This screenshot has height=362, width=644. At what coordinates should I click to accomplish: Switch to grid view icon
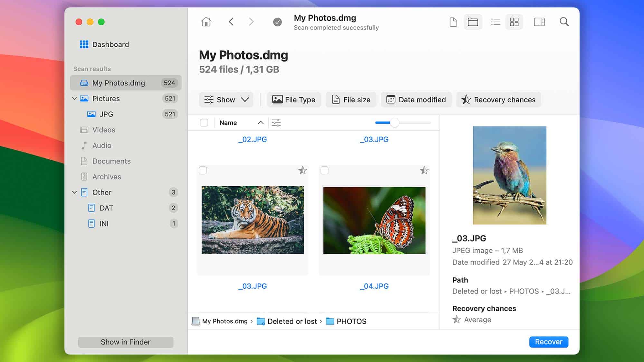click(514, 22)
